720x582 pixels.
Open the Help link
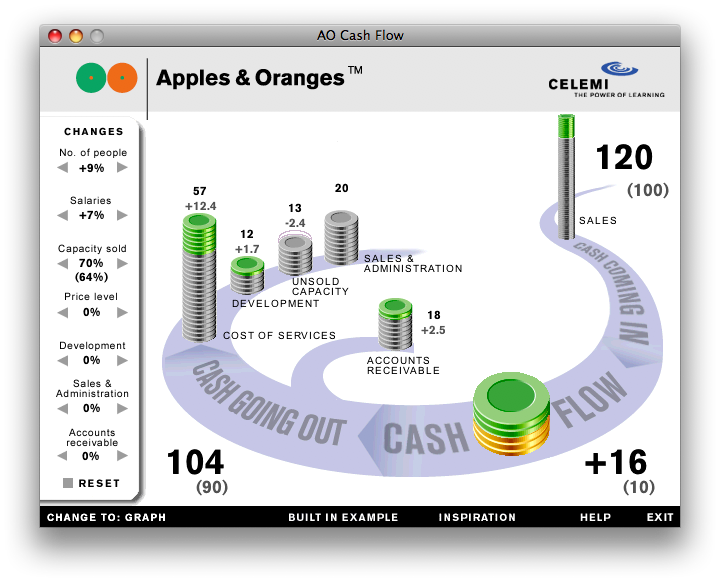click(x=595, y=518)
